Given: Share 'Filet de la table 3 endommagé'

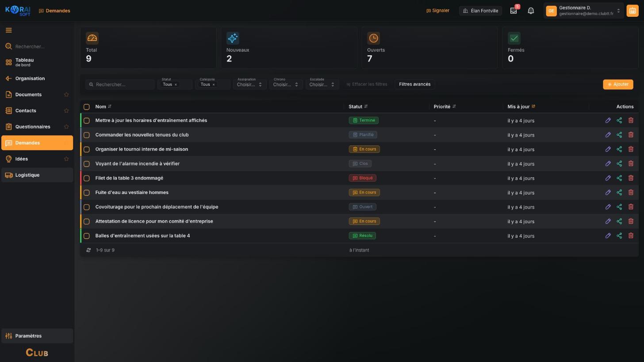Looking at the screenshot, I should [x=619, y=178].
